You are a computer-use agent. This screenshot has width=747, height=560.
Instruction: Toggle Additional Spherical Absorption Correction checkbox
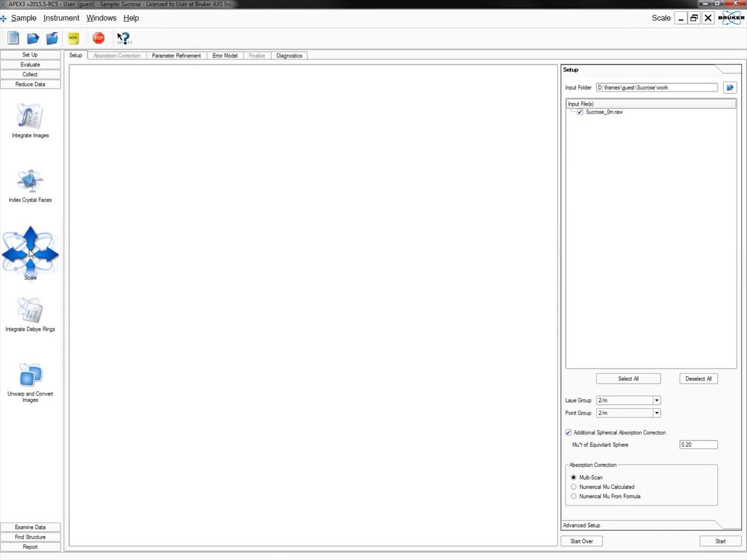tap(568, 433)
